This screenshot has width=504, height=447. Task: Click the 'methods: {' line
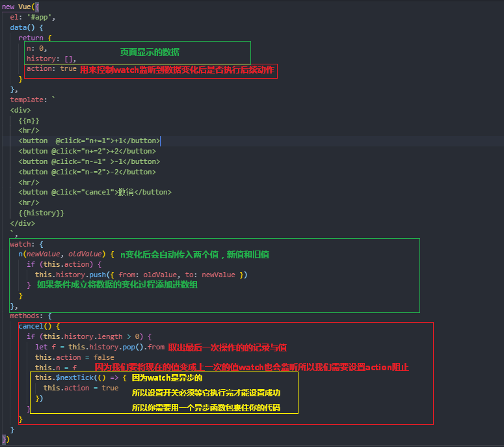(x=31, y=316)
